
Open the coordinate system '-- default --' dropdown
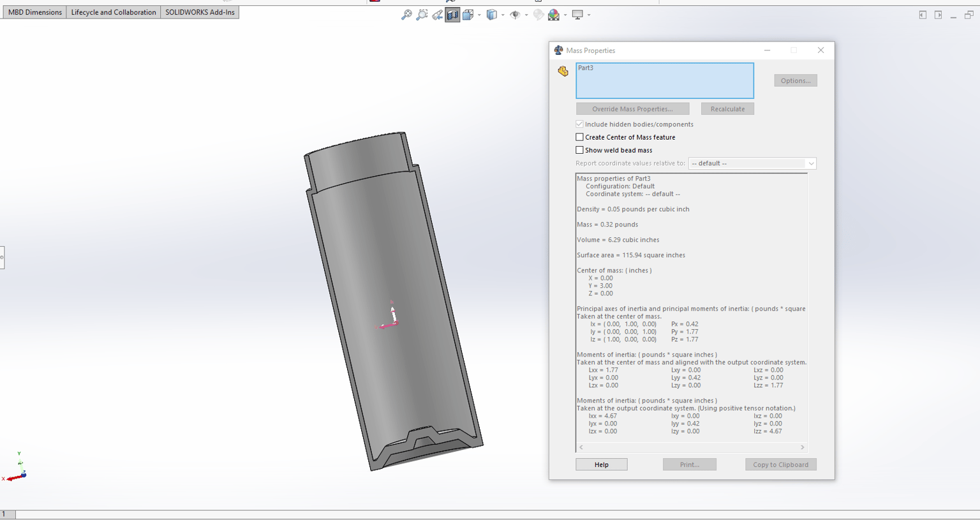click(752, 163)
